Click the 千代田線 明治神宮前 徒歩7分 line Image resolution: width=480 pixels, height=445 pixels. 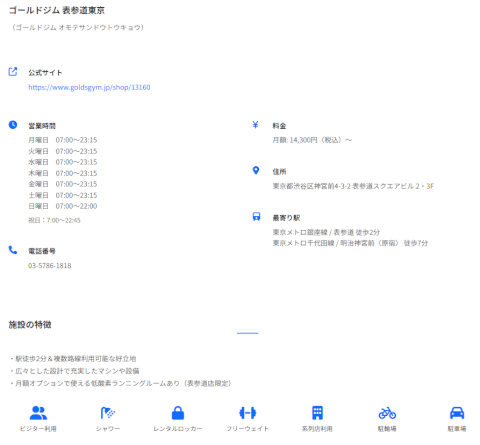tap(350, 243)
